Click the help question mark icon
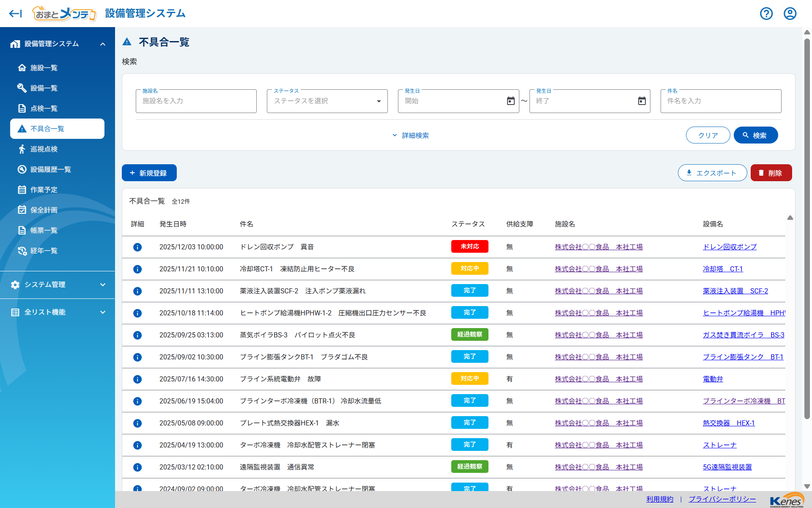 click(766, 14)
